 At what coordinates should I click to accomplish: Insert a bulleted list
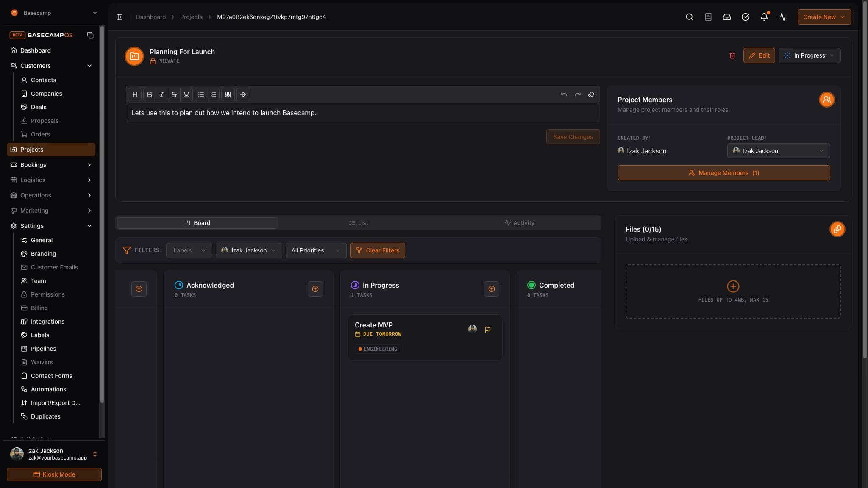pyautogui.click(x=201, y=94)
